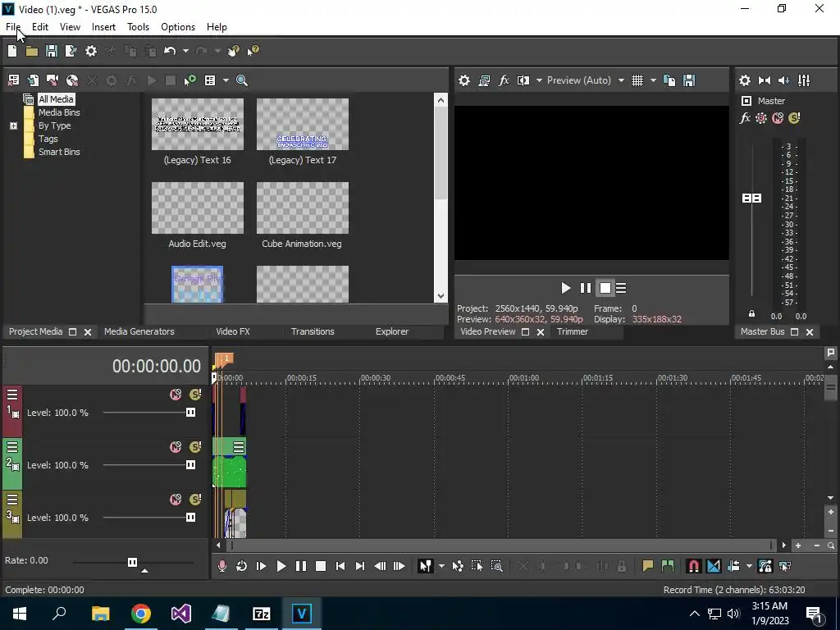Toggle Master Solo button

[794, 118]
